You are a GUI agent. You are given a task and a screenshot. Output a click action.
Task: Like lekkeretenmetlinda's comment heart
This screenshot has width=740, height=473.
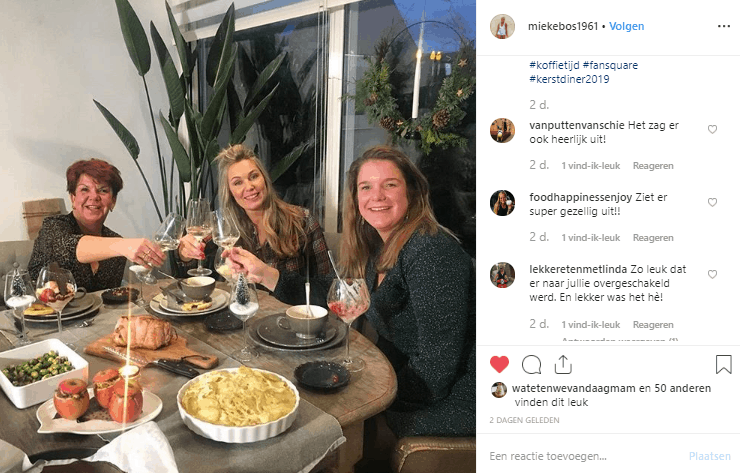[712, 274]
